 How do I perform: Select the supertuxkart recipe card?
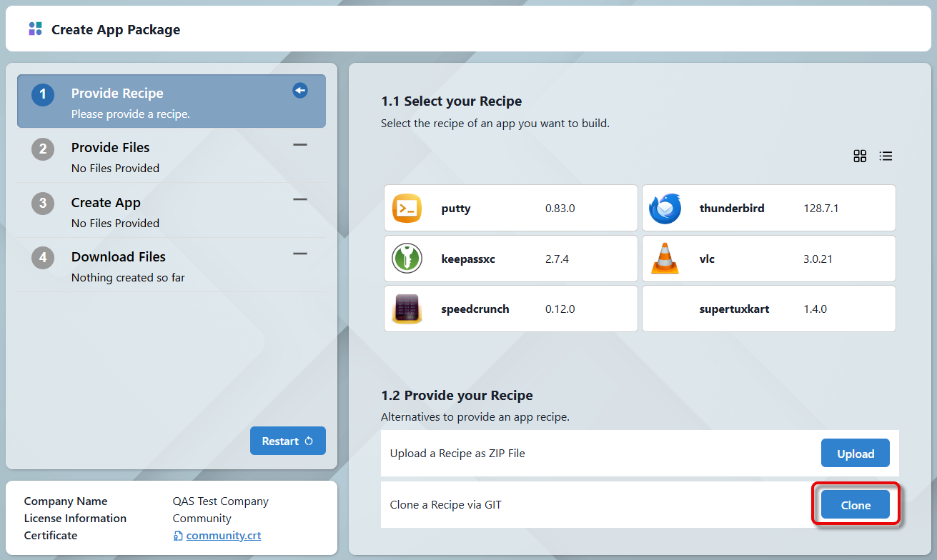(769, 309)
